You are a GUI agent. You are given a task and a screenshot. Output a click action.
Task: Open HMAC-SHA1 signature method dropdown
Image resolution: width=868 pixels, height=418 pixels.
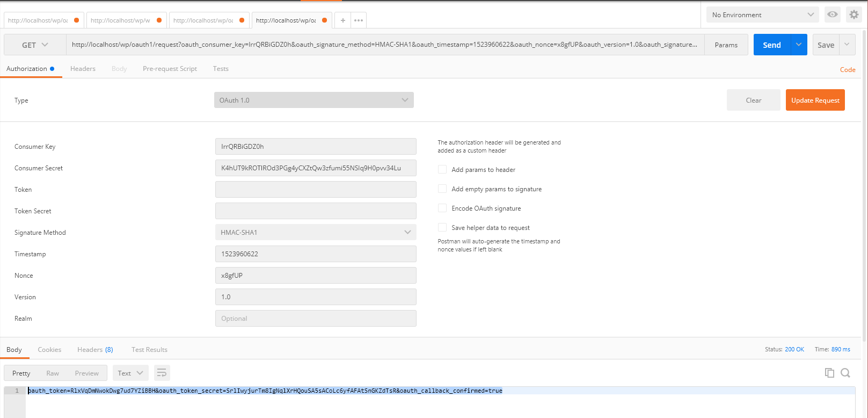(x=316, y=233)
